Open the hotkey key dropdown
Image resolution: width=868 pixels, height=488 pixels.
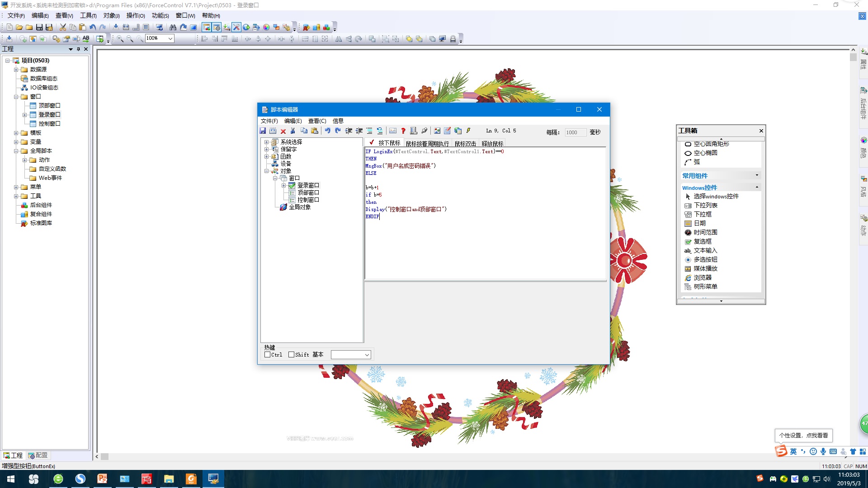[367, 355]
